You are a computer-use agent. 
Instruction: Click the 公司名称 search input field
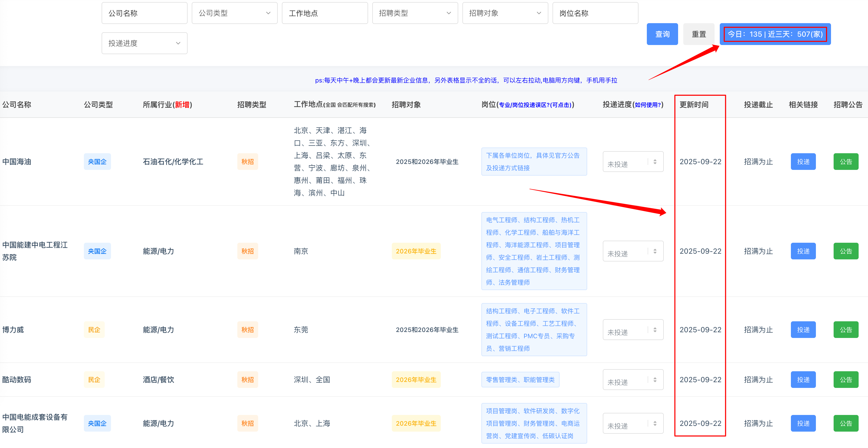pyautogui.click(x=144, y=13)
